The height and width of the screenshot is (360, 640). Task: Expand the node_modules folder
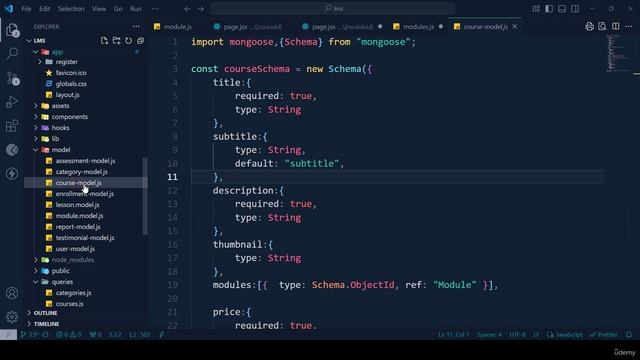pyautogui.click(x=36, y=260)
